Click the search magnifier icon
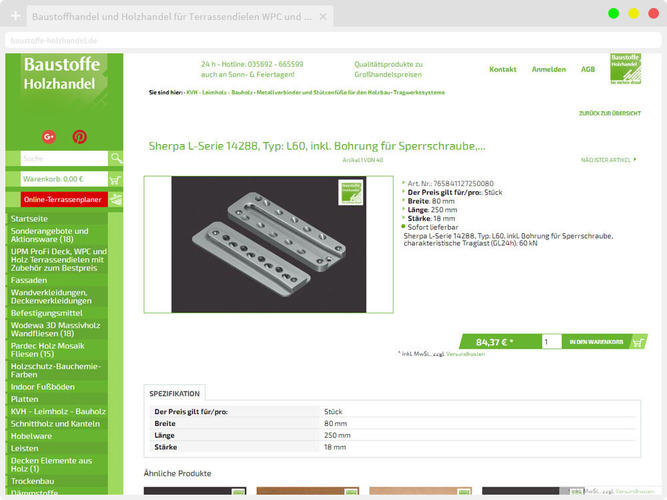Viewport: 667px width, 500px height. click(x=117, y=158)
